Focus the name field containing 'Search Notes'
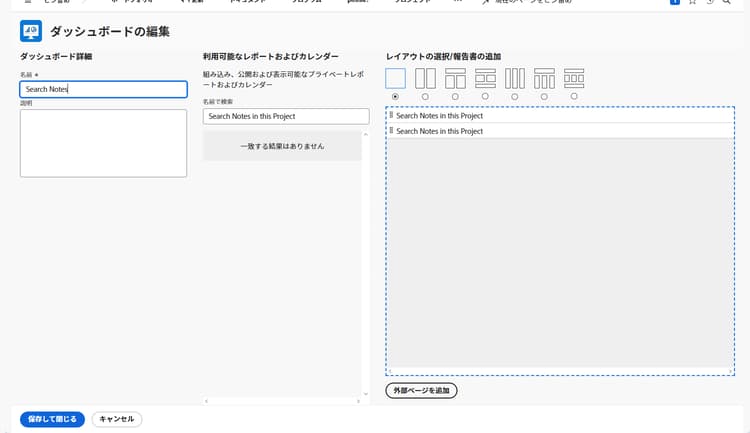Image resolution: width=750 pixels, height=433 pixels. click(103, 89)
